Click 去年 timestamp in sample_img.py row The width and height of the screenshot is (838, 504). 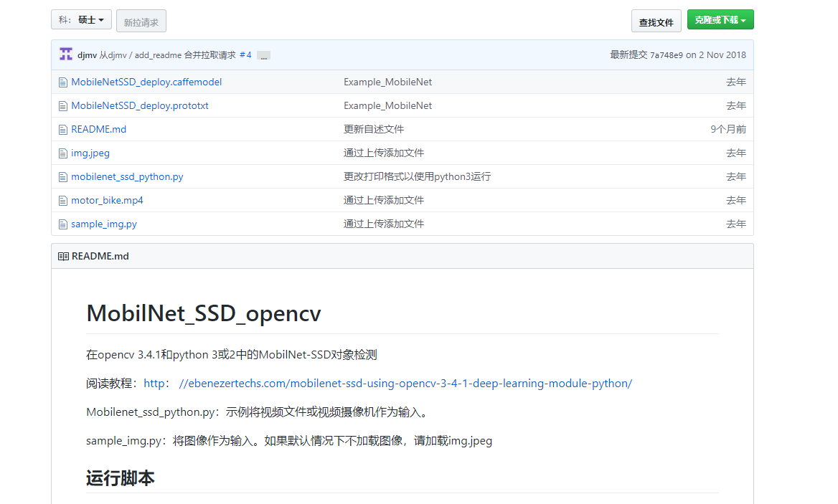coord(736,224)
